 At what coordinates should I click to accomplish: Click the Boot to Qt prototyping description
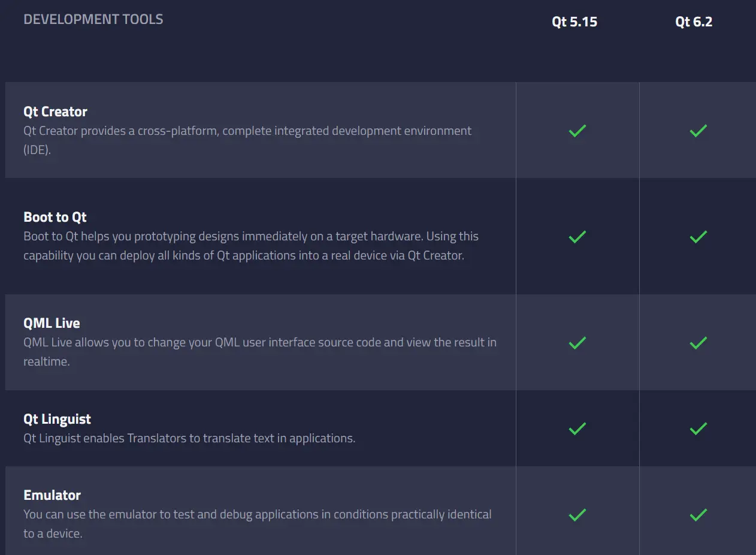251,246
